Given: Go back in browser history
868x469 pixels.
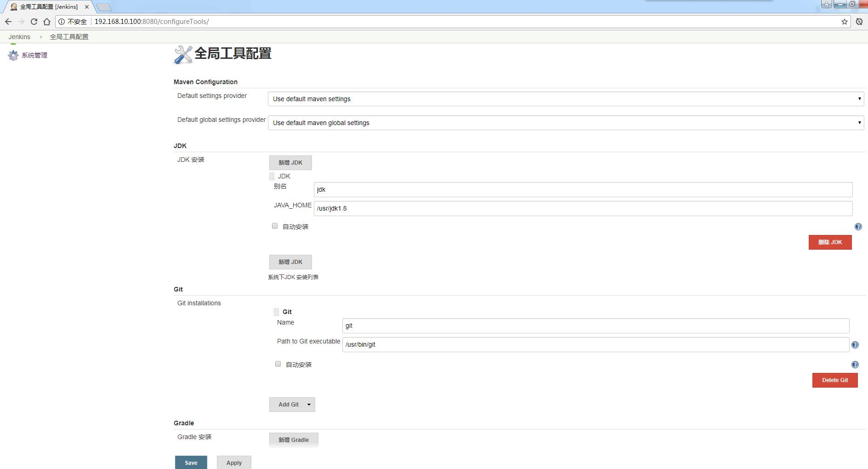Looking at the screenshot, I should pyautogui.click(x=8, y=22).
